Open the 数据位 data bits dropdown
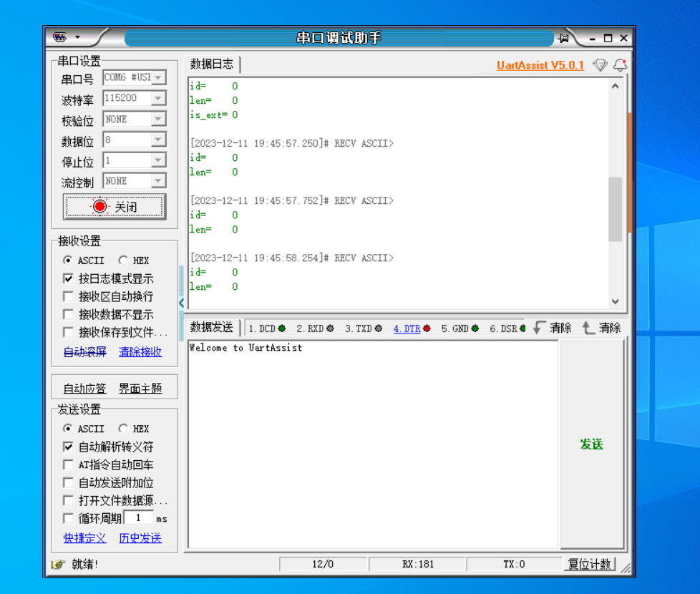700x594 pixels. (x=158, y=140)
